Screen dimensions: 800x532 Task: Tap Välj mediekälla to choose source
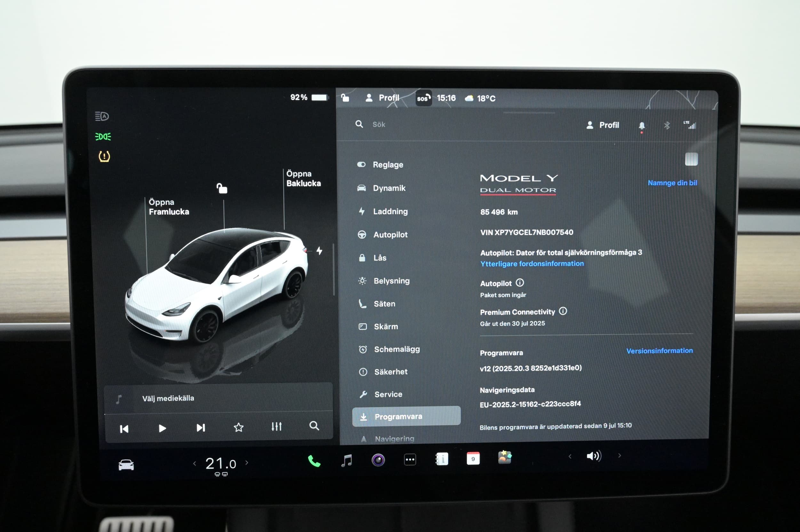coord(168,398)
